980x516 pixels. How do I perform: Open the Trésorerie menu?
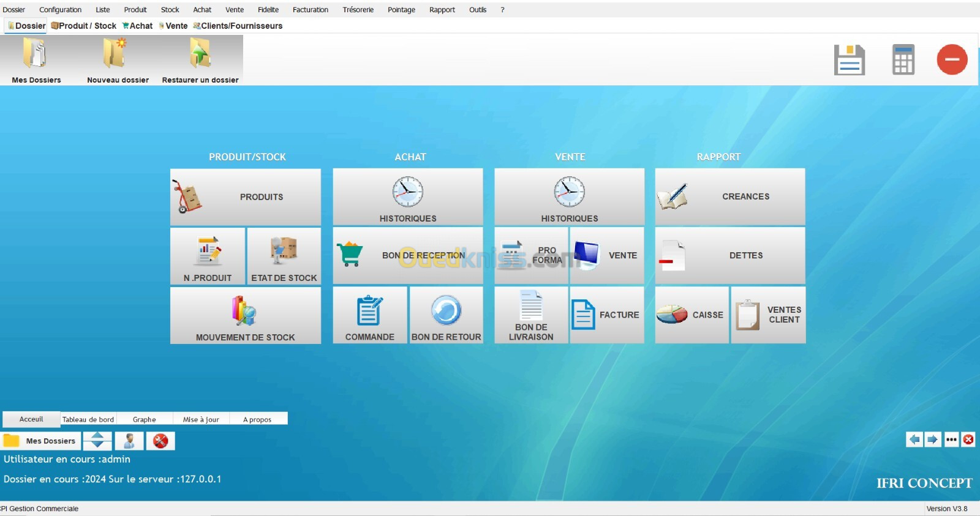coord(358,10)
